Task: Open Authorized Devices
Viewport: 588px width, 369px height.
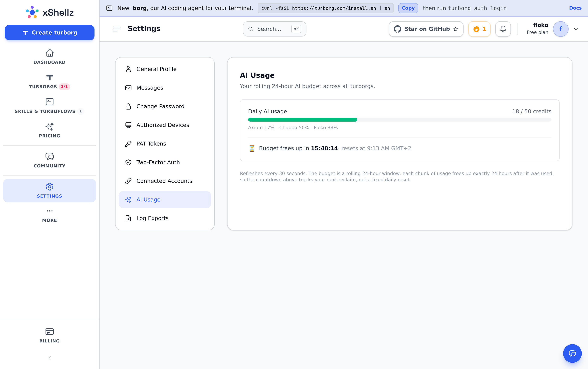Action: point(165,125)
